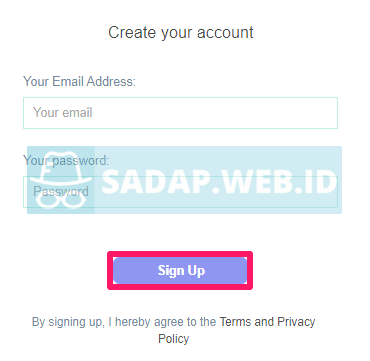Click the SADAP.WEB.ID watermark text
Screen dimensions: 370x361
pyautogui.click(x=220, y=182)
